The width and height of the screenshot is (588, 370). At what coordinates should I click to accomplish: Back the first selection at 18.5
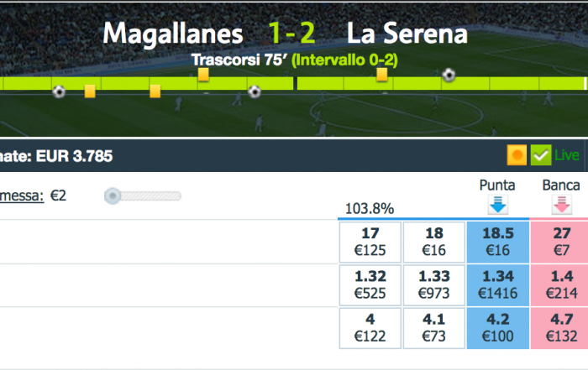[x=498, y=242]
